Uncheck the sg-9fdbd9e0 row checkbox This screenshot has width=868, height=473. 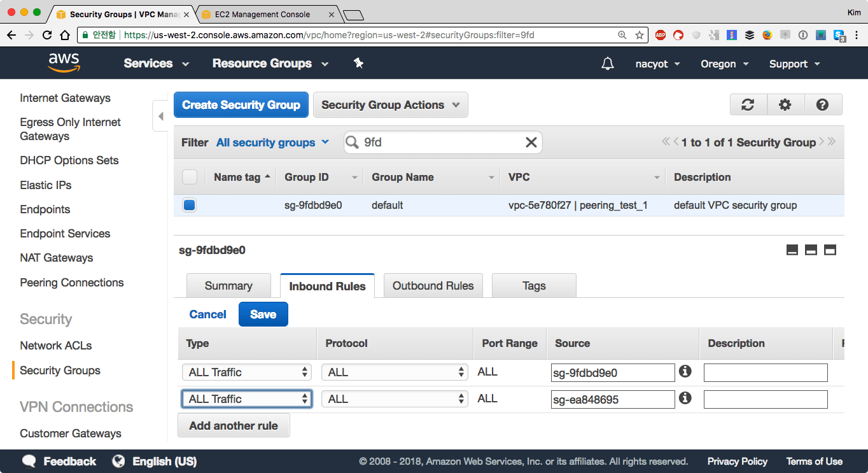pyautogui.click(x=190, y=205)
